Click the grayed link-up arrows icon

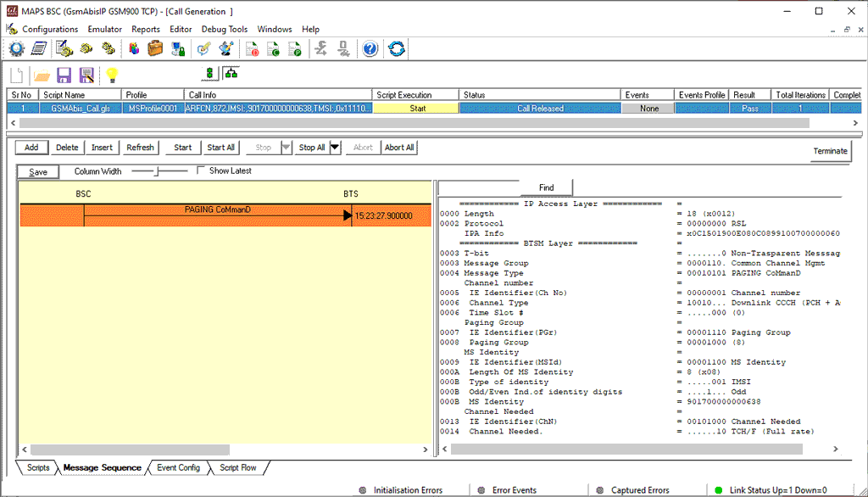click(x=321, y=48)
